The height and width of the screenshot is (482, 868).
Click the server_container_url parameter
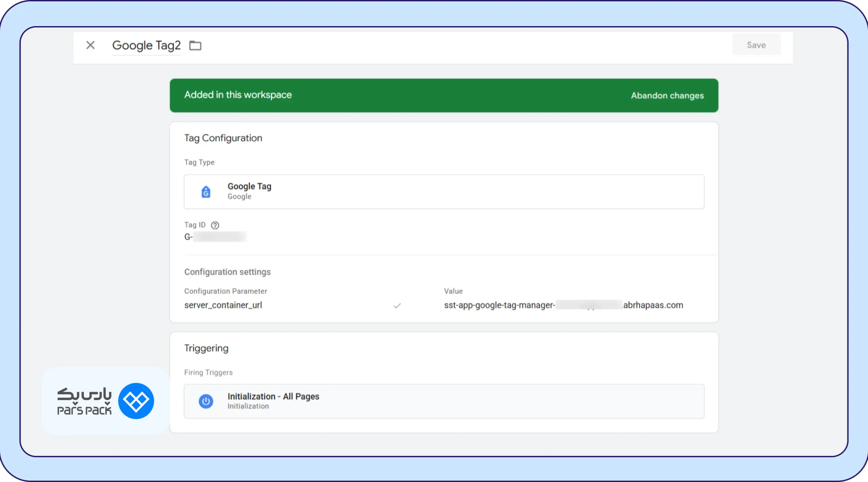pyautogui.click(x=223, y=305)
